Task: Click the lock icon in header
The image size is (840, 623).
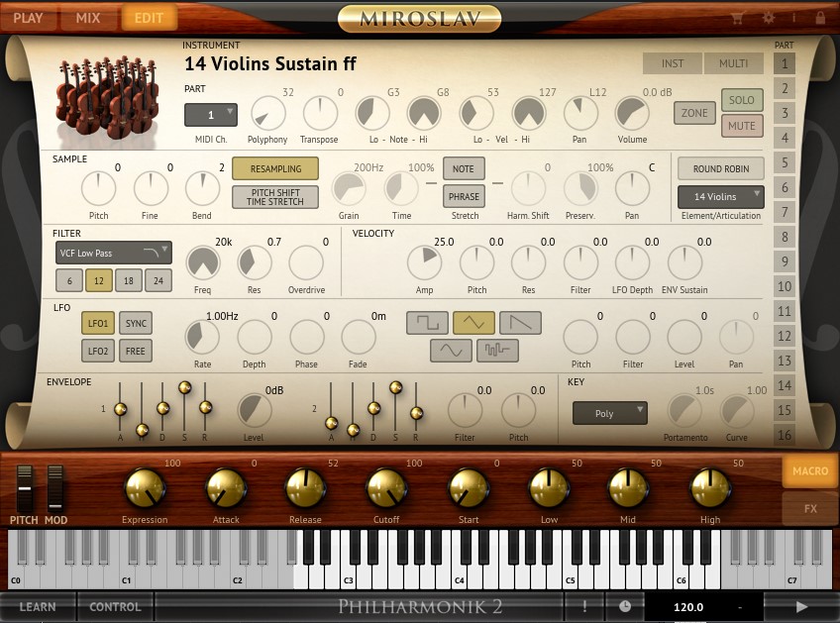Action: coord(820,18)
